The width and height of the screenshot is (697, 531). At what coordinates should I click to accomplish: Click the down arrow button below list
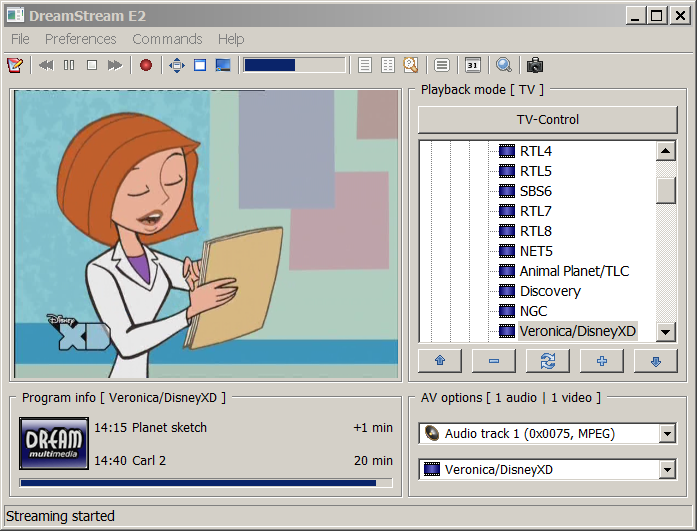tap(656, 361)
